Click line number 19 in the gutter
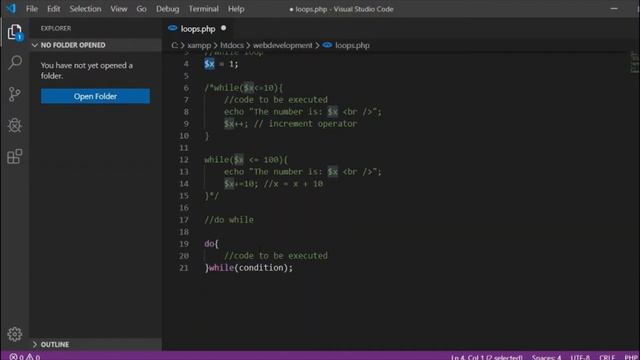The image size is (640, 360). [184, 244]
